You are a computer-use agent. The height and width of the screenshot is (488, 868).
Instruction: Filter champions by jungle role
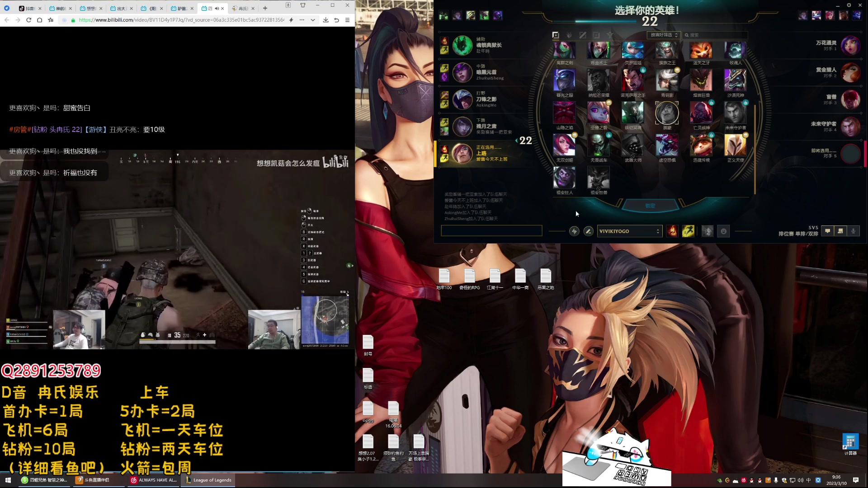(569, 35)
